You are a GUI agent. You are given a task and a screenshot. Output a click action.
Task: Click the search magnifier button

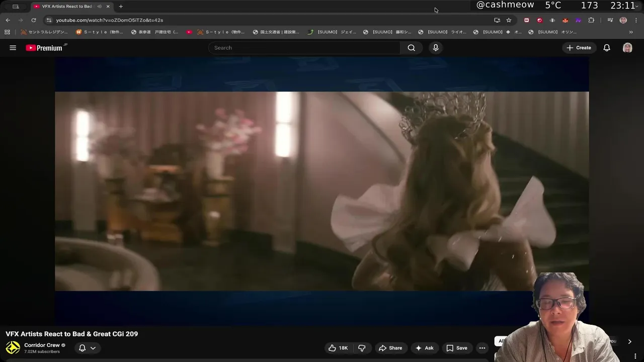pyautogui.click(x=412, y=48)
